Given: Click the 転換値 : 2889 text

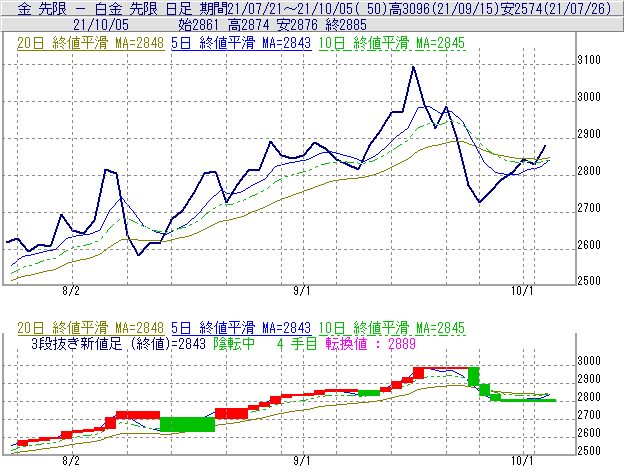Looking at the screenshot, I should point(370,343).
